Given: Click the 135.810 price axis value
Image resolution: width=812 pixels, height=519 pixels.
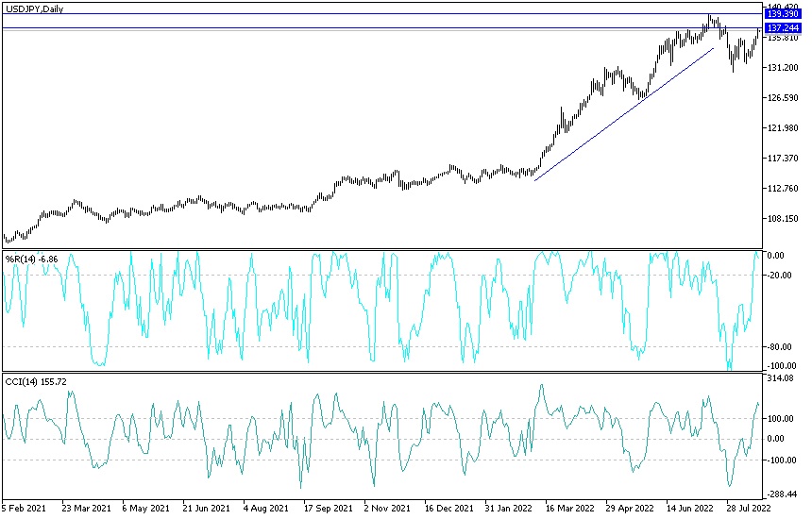Looking at the screenshot, I should 783,38.
